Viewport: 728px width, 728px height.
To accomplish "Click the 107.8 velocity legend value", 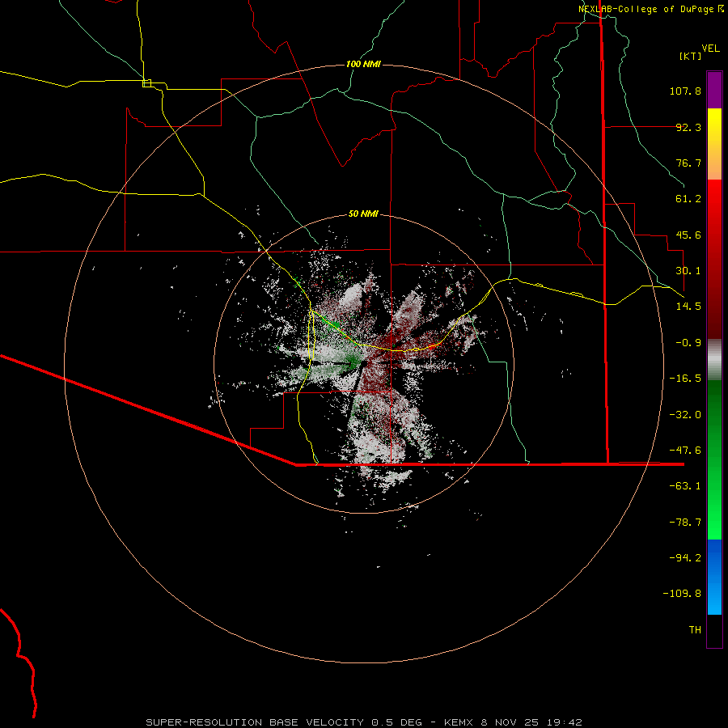I will (685, 91).
